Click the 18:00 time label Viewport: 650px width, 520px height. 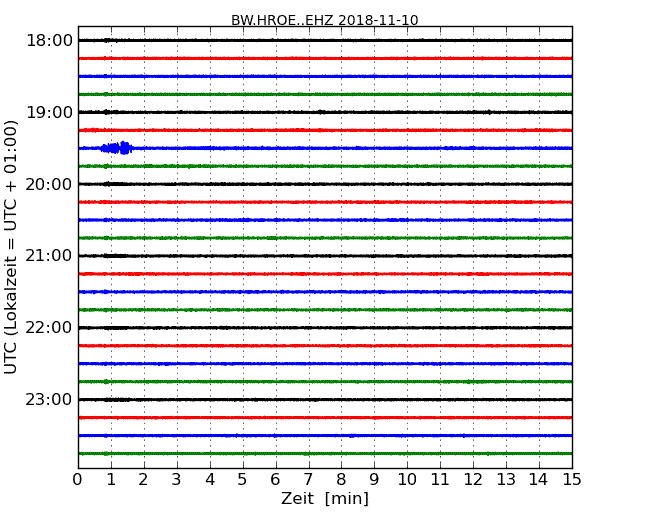(49, 41)
